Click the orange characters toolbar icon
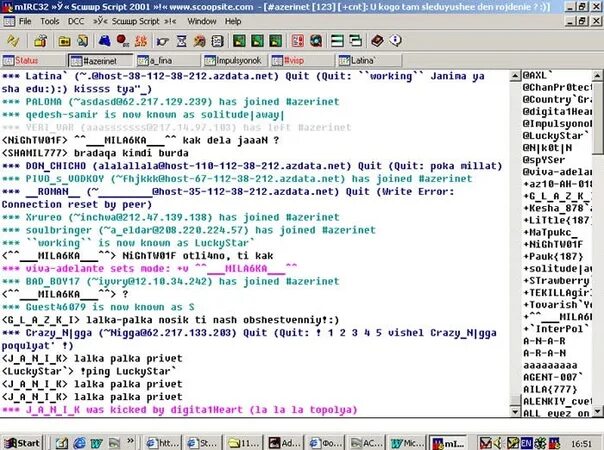The width and height of the screenshot is (604, 450). point(141,40)
